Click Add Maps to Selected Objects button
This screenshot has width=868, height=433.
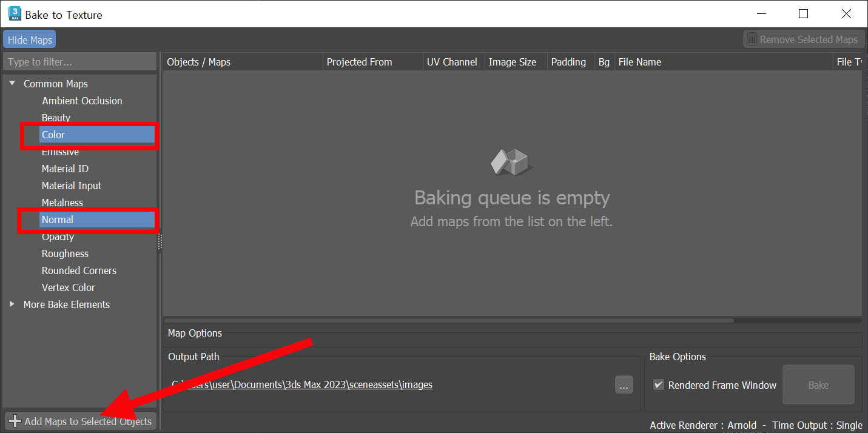(81, 421)
